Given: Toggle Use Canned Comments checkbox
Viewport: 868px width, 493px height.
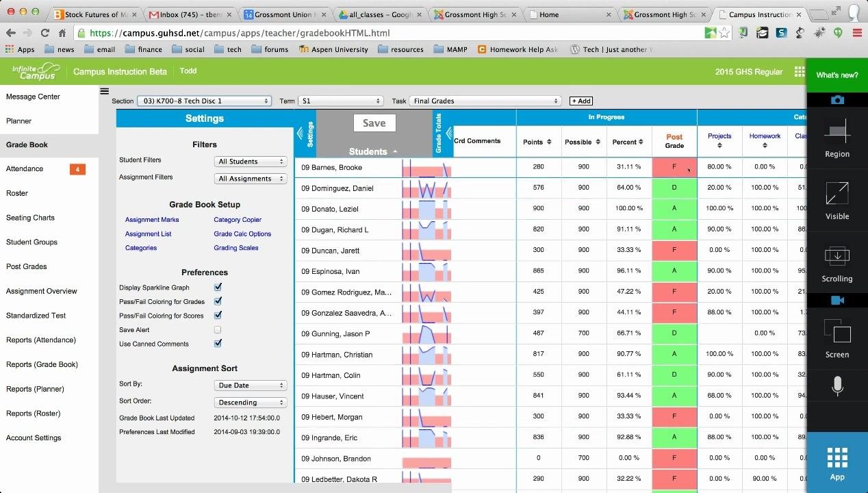Looking at the screenshot, I should (x=218, y=344).
